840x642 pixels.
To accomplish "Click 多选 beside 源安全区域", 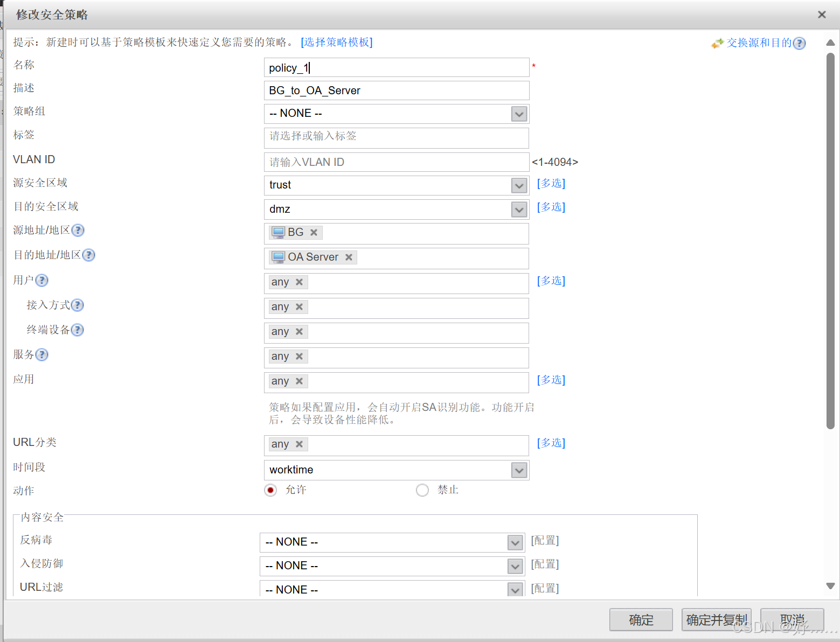I will point(551,184).
